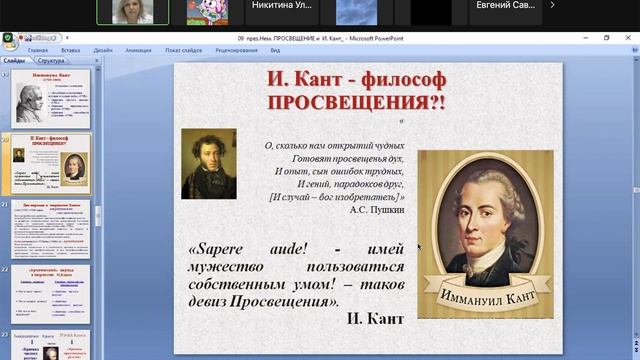Image resolution: width=640 pixels, height=360 pixels.
Task: Click the green shield icon
Action: point(7,38)
